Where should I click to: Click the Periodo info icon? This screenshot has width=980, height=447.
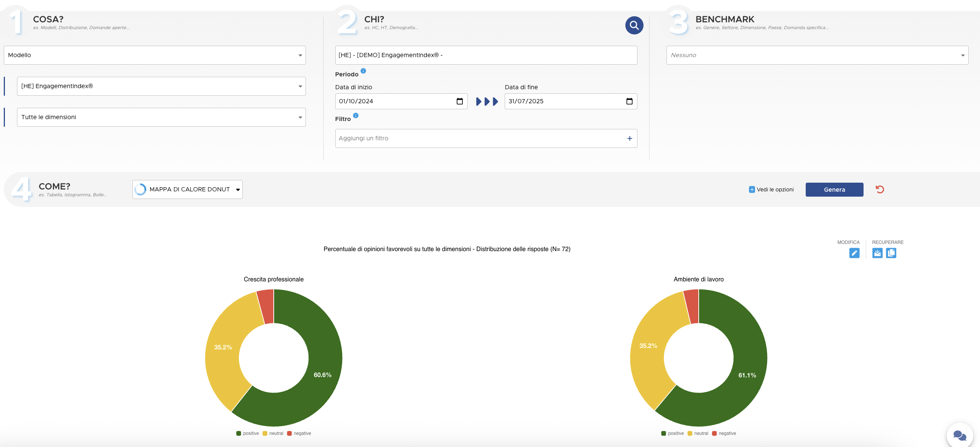[x=363, y=71]
